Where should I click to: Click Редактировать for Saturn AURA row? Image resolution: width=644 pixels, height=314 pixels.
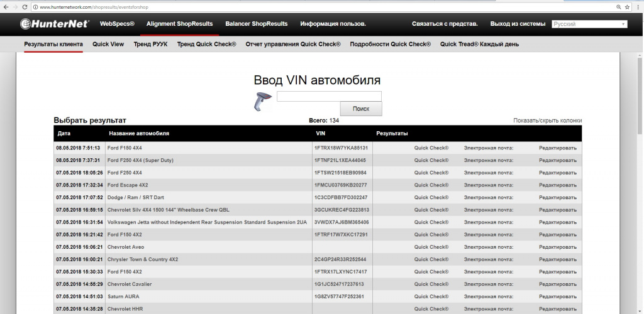click(558, 296)
